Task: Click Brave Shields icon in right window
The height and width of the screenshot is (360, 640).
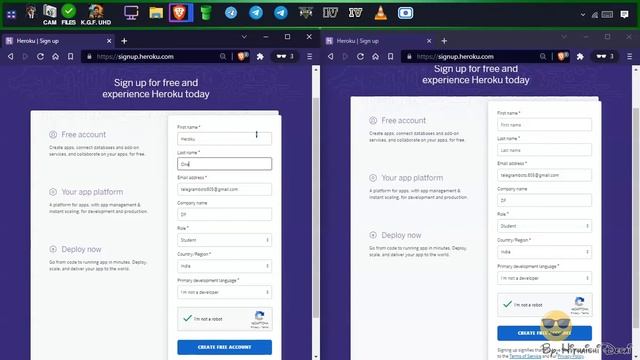Action: [x=562, y=56]
